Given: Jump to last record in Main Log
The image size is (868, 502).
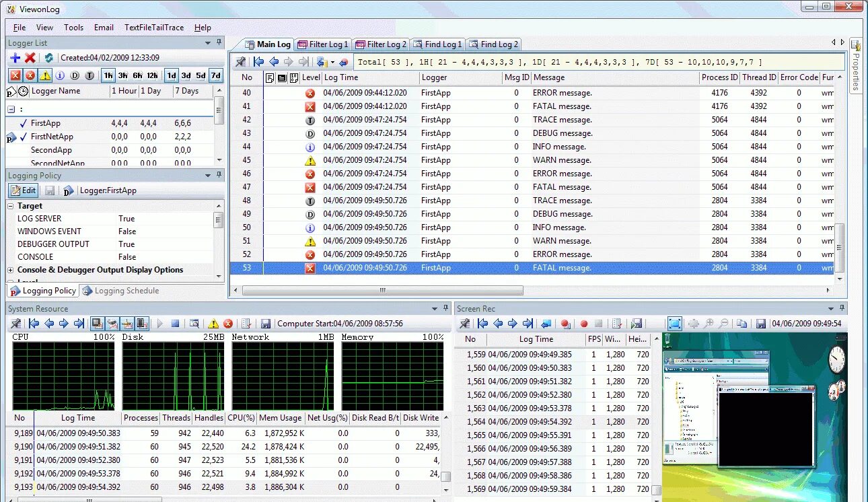Looking at the screenshot, I should pyautogui.click(x=303, y=62).
